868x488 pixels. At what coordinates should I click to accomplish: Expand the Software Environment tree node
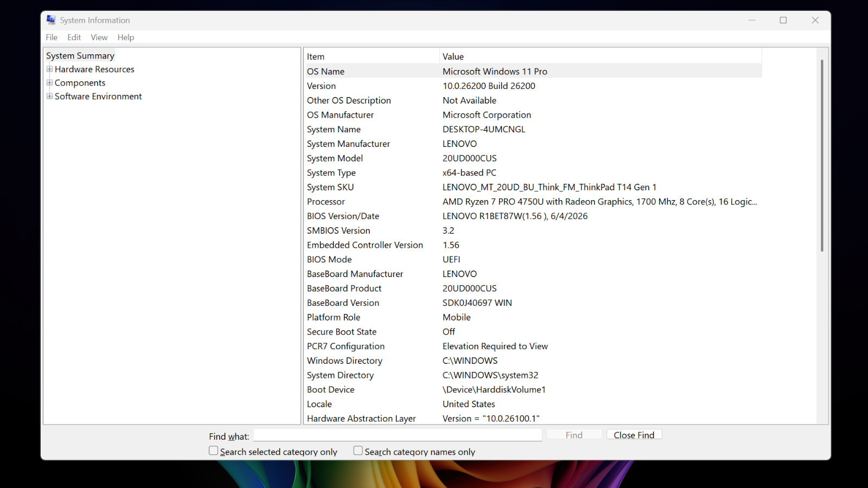[x=49, y=96]
